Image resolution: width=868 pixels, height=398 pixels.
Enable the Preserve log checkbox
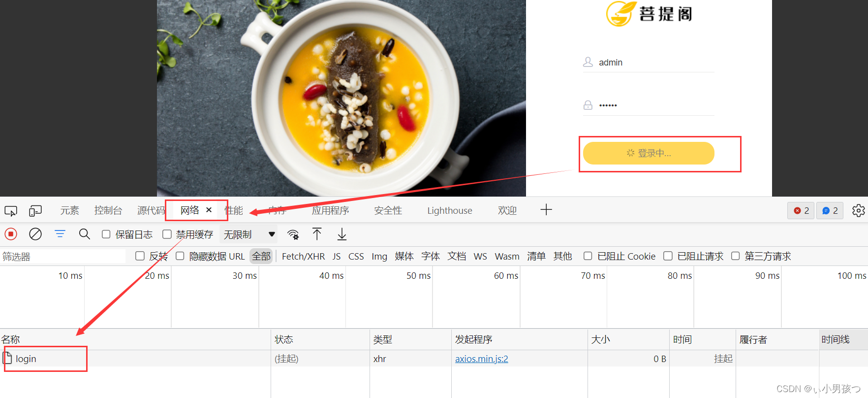106,234
